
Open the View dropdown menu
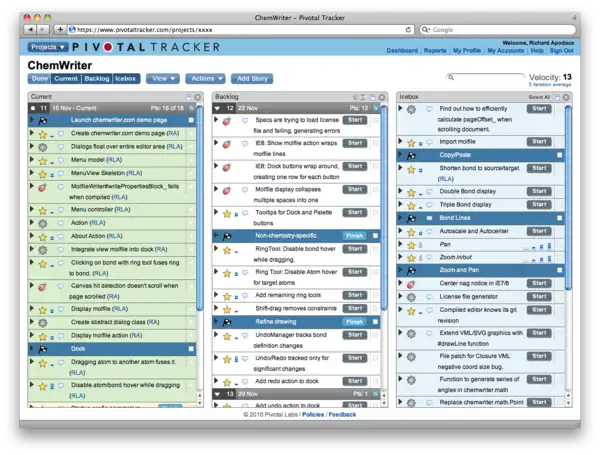(160, 78)
